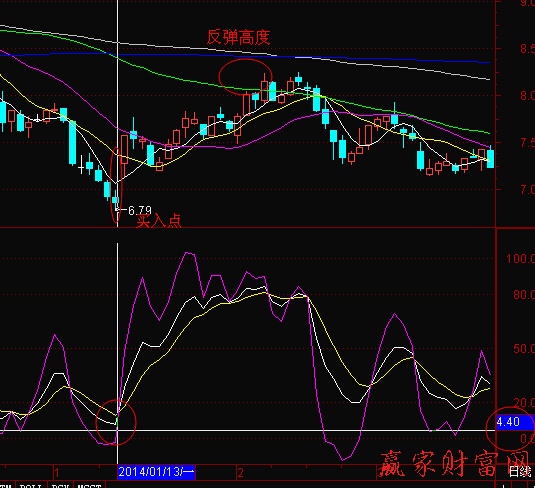Click the red ellipse at rebound high

pos(245,77)
